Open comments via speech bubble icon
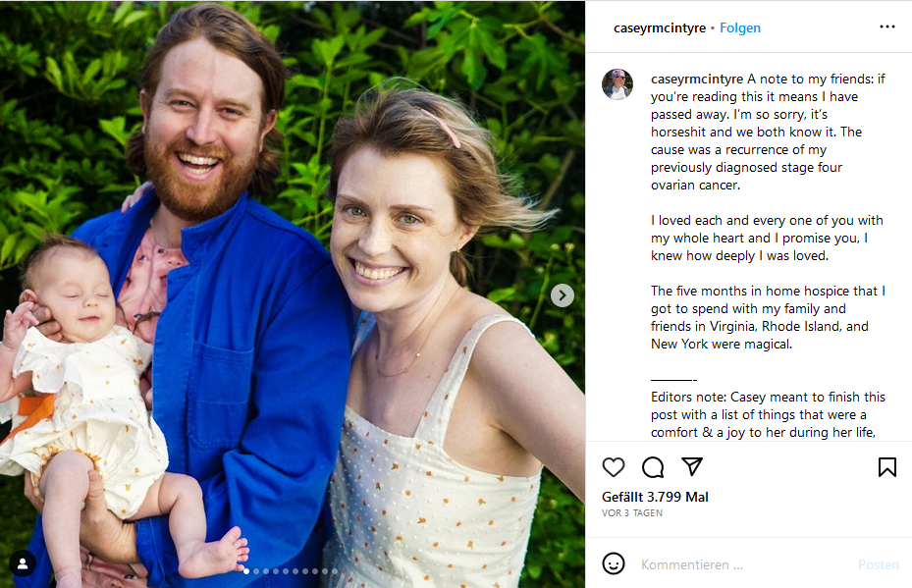This screenshot has width=912, height=588. tap(653, 467)
